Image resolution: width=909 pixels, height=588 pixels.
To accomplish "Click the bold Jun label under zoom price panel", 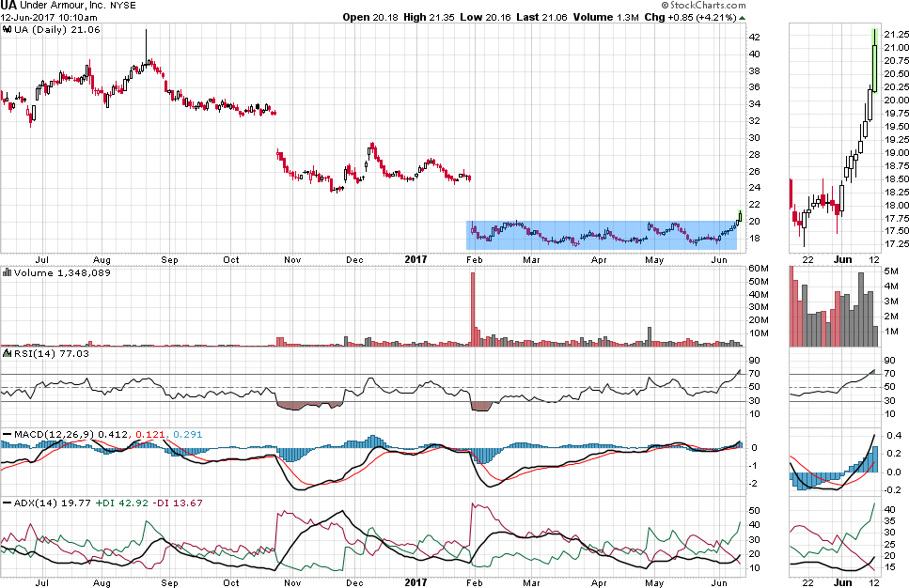I will tap(843, 259).
